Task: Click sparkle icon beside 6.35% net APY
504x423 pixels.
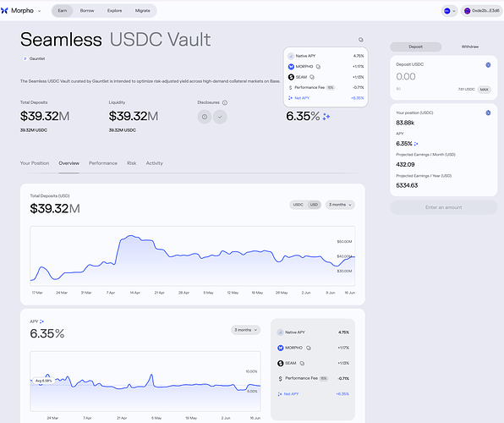Action: 326,117
